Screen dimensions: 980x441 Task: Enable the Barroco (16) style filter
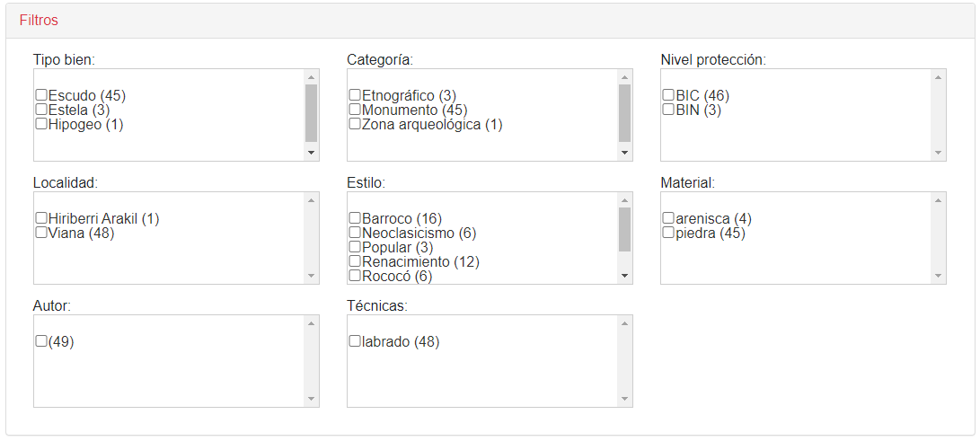tap(355, 218)
